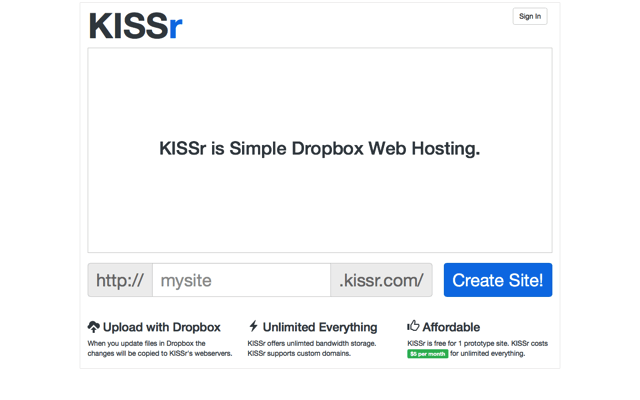
Task: Click the Create Site! button
Action: point(498,280)
